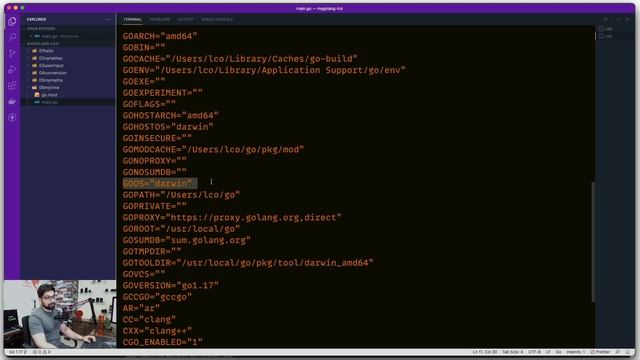The image size is (640, 360).
Task: Switch to the Problems tab
Action: point(160,19)
